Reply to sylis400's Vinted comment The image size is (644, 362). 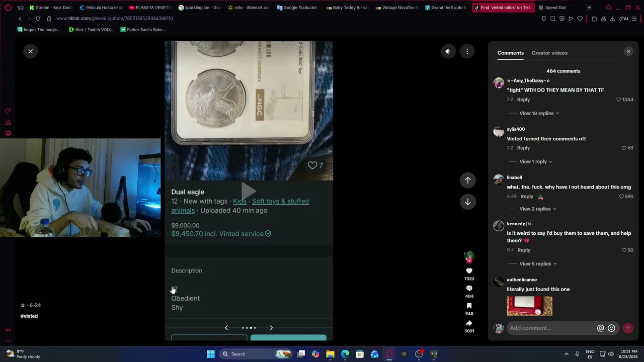523,148
